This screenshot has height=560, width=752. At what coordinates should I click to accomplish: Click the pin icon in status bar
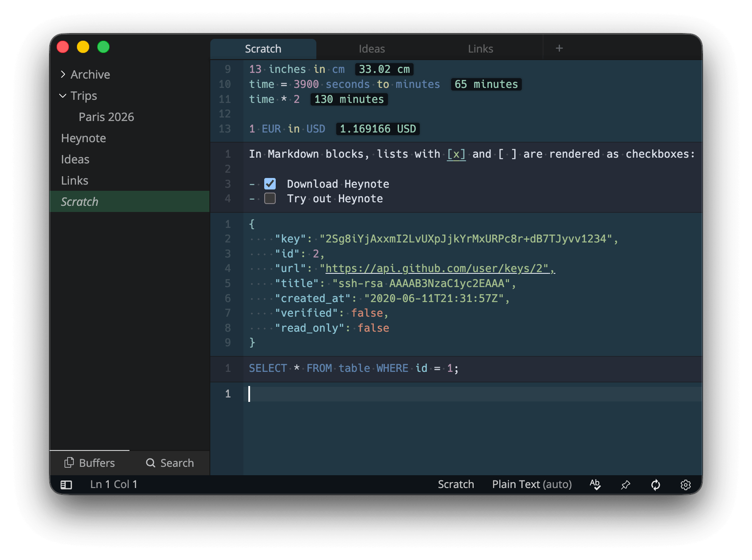pyautogui.click(x=625, y=485)
